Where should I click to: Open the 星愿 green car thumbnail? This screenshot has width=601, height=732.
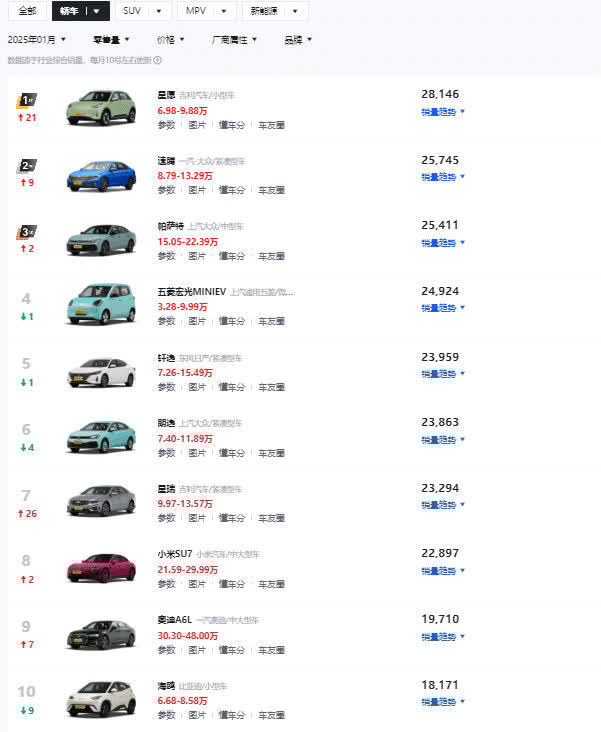100,108
